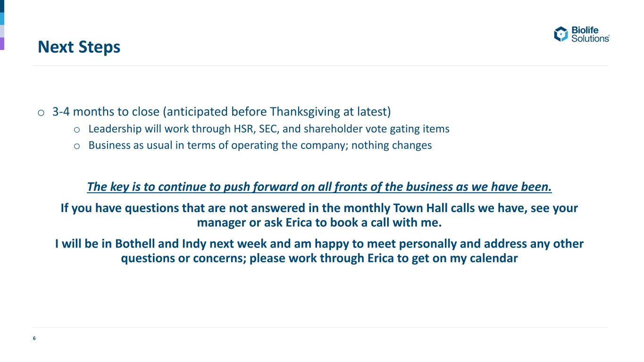Screen dimensions: 644x362
Task: Click "ask Erica to book a call" line
Action: coord(319,222)
